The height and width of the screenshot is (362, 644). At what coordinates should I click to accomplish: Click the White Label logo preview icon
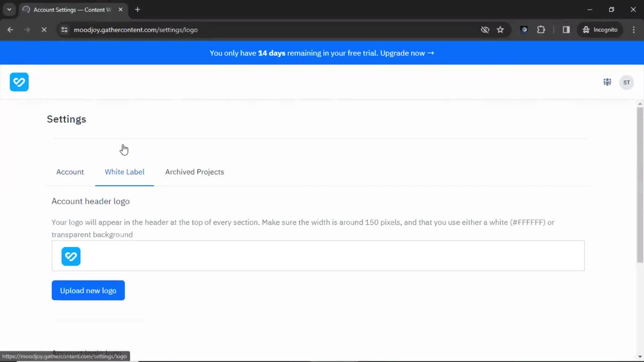pyautogui.click(x=71, y=256)
